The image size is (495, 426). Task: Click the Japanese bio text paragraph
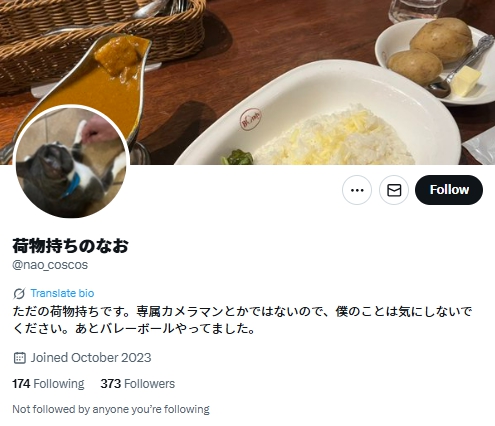242,320
